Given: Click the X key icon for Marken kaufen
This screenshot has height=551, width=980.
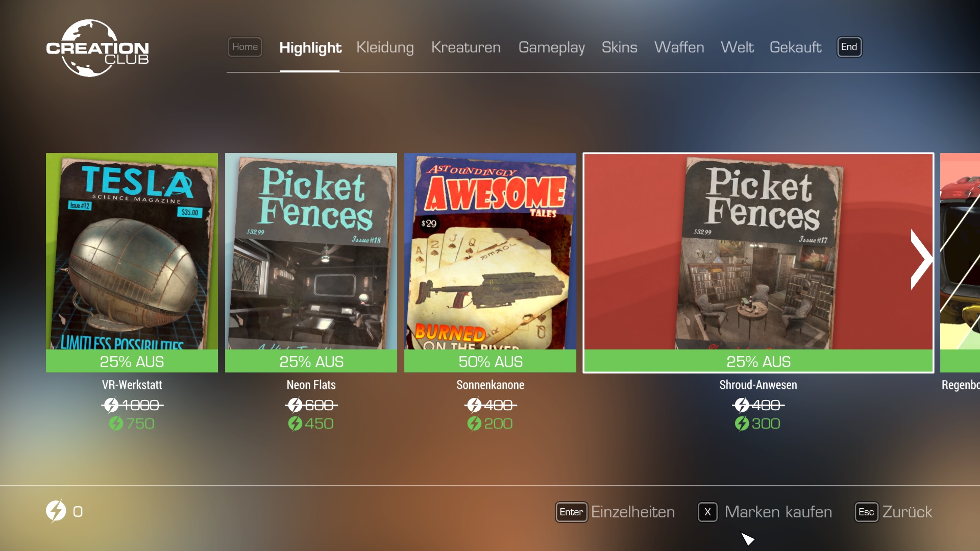Looking at the screenshot, I should coord(707,512).
